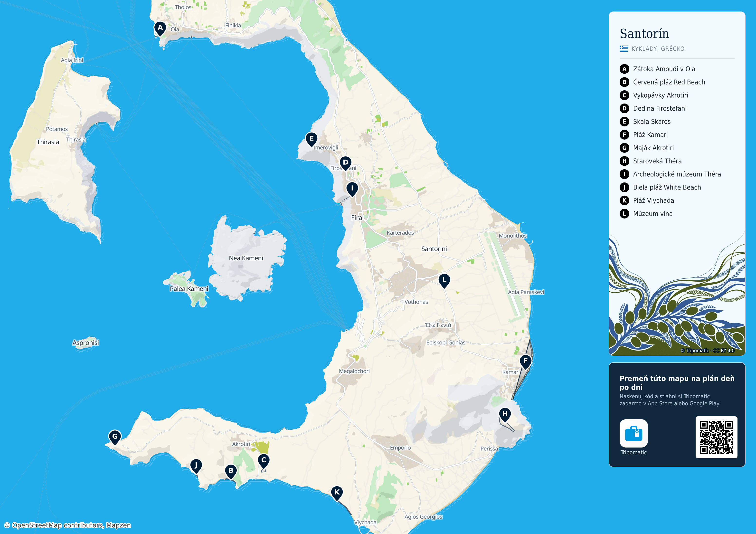This screenshot has width=756, height=534.
Task: Click map pin A near Oia
Action: pyautogui.click(x=160, y=29)
